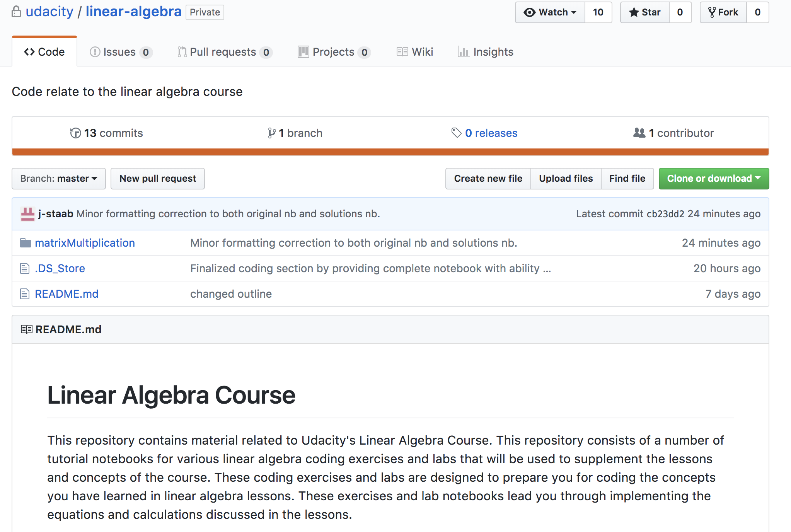The image size is (791, 532).
Task: Click the j-staab avatar thumbnail
Action: click(27, 214)
